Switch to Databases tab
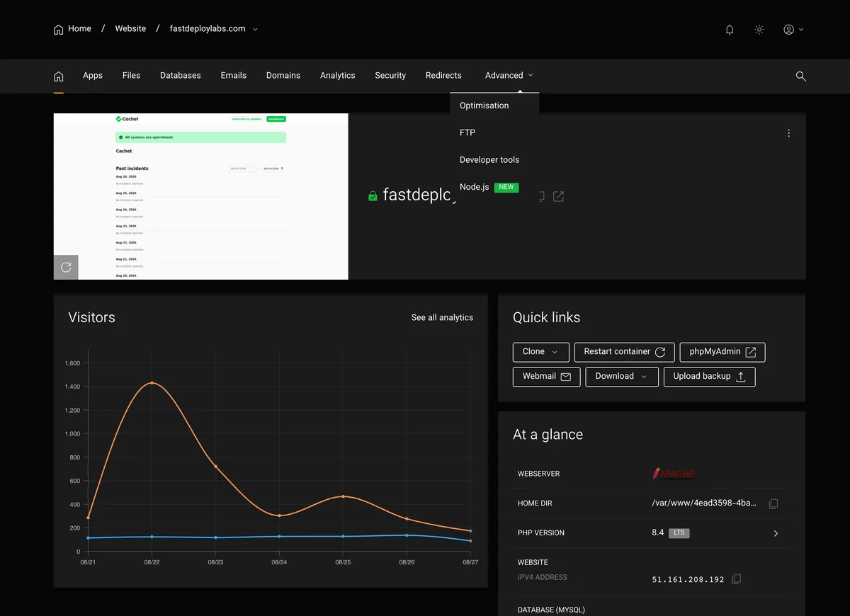Screen dimensions: 850x616 click(181, 75)
